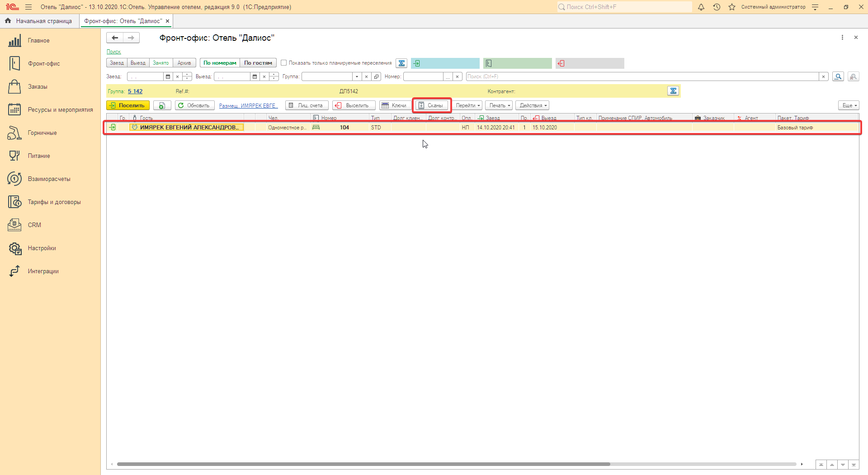Click the Сканы button
This screenshot has width=868, height=475.
pos(432,106)
